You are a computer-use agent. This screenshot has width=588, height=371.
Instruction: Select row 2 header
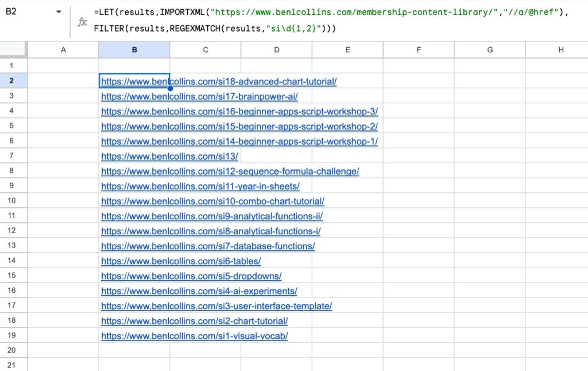click(13, 81)
